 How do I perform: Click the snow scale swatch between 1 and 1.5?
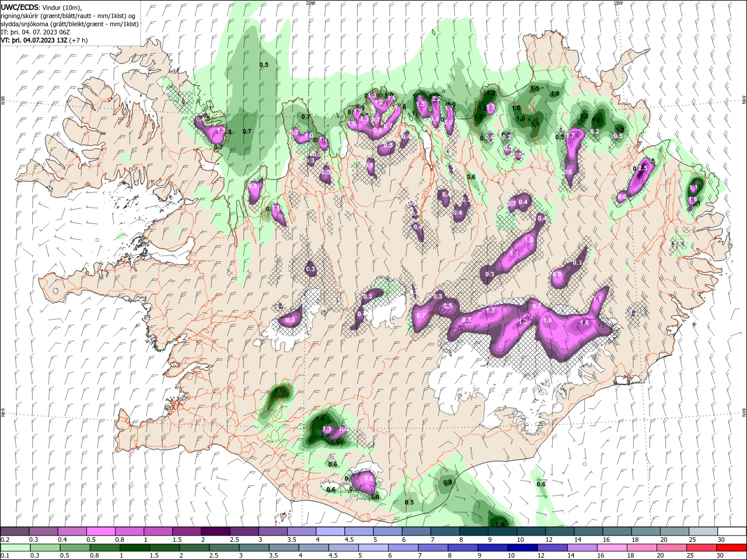pos(158,531)
